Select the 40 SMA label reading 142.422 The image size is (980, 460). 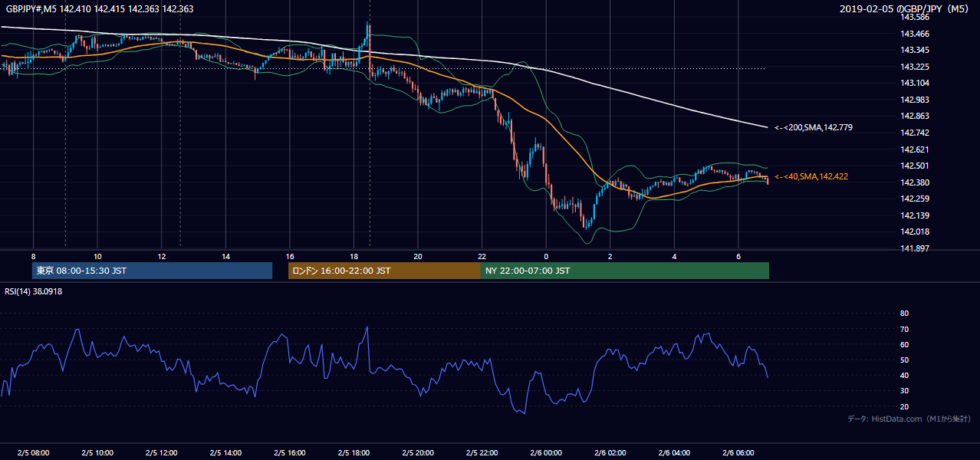point(811,176)
